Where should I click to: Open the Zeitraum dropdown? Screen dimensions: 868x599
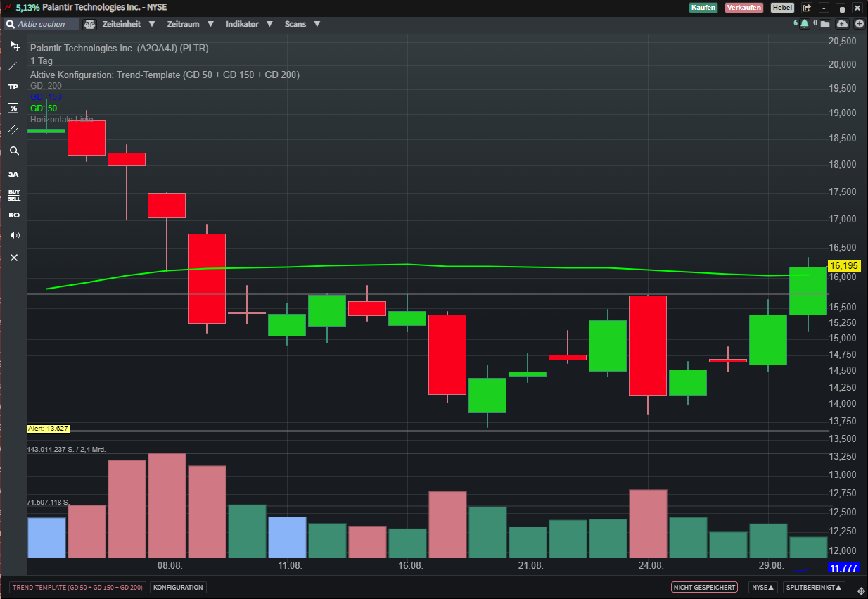(x=192, y=24)
